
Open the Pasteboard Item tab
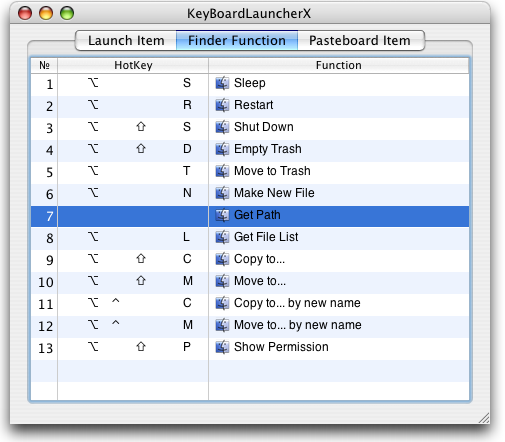pos(360,41)
